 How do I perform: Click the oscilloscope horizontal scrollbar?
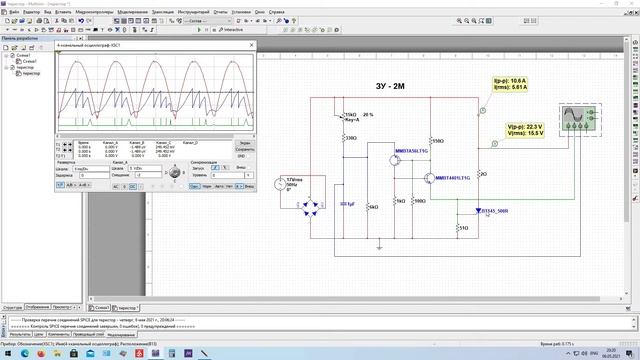click(155, 136)
